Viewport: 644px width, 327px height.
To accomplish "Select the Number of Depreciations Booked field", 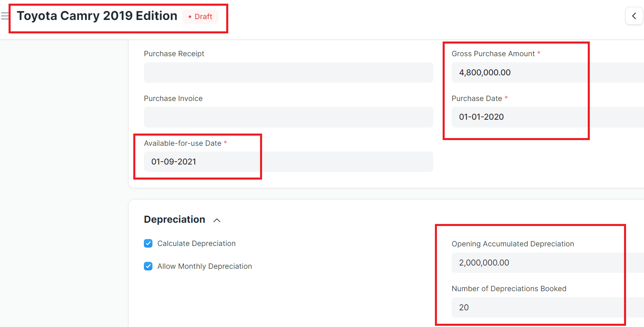I will (538, 307).
